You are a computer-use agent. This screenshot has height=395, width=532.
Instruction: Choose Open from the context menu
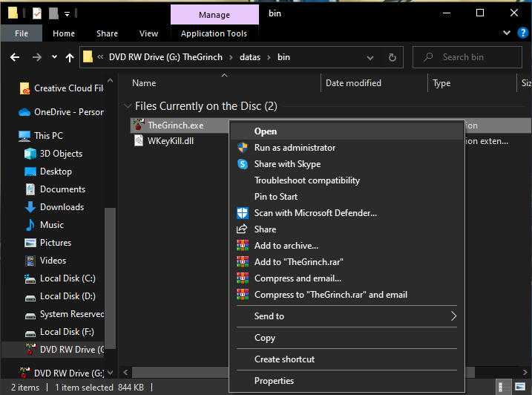coord(347,131)
